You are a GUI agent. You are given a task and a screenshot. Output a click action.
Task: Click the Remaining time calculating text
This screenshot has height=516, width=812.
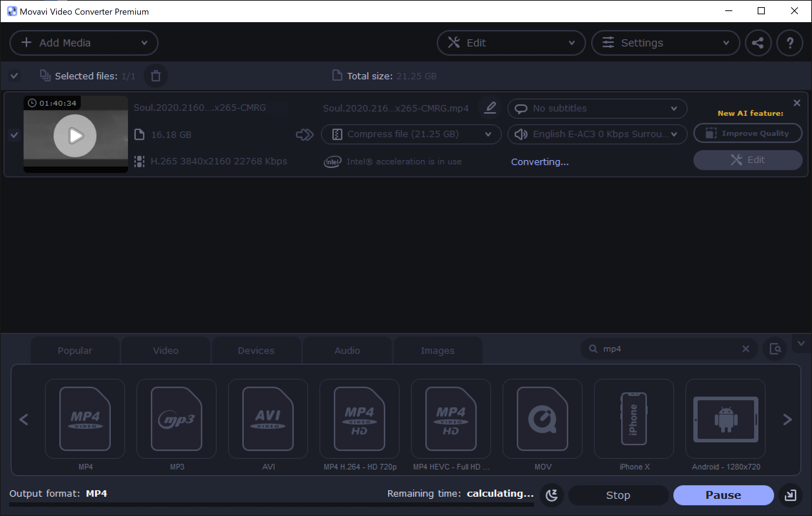(x=460, y=493)
